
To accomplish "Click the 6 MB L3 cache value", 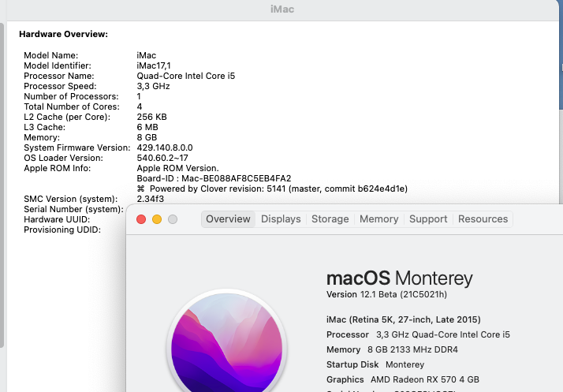I will pos(147,127).
